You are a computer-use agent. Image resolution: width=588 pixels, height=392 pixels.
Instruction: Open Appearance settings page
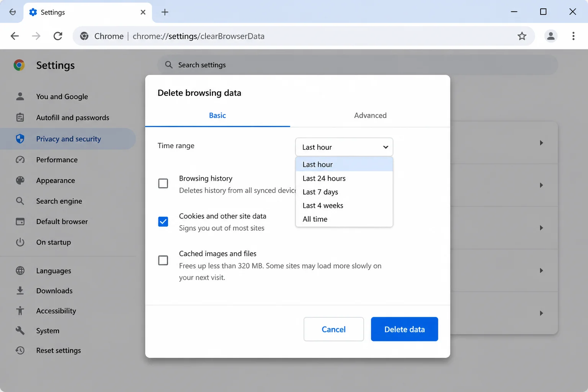coord(56,180)
